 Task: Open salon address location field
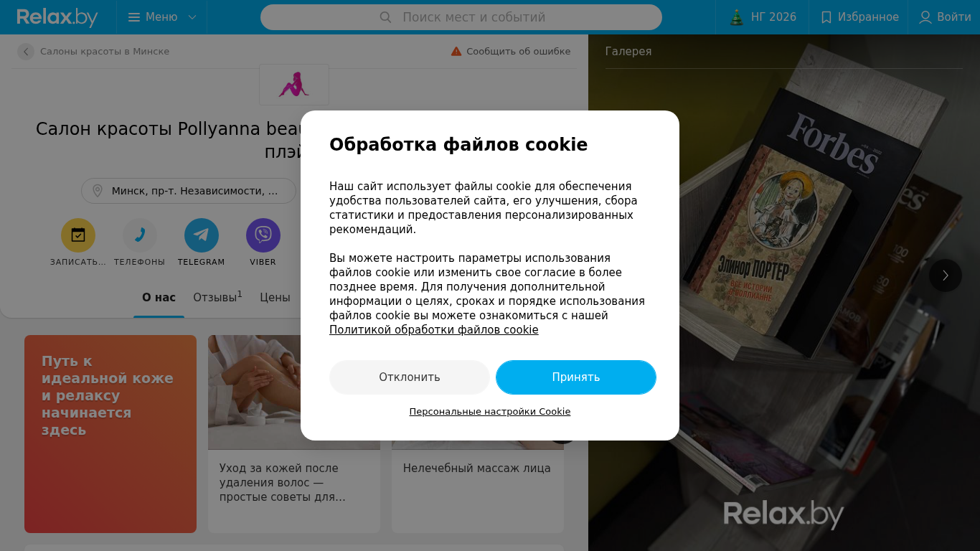point(189,191)
